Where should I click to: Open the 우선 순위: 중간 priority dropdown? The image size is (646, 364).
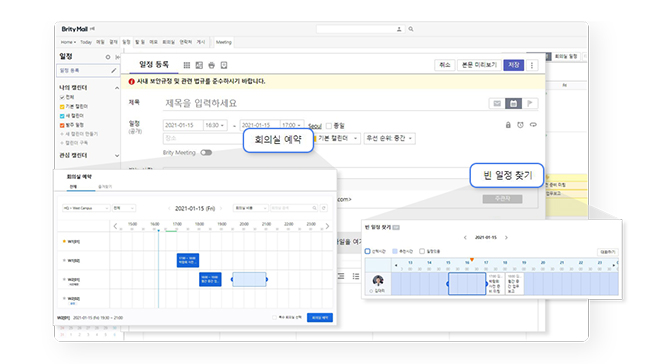pos(389,138)
